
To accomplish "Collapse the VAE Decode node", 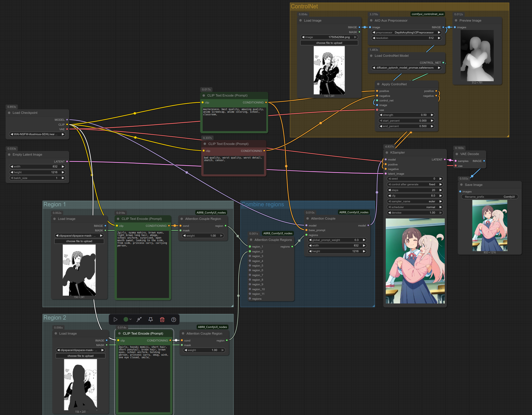I will [457, 154].
